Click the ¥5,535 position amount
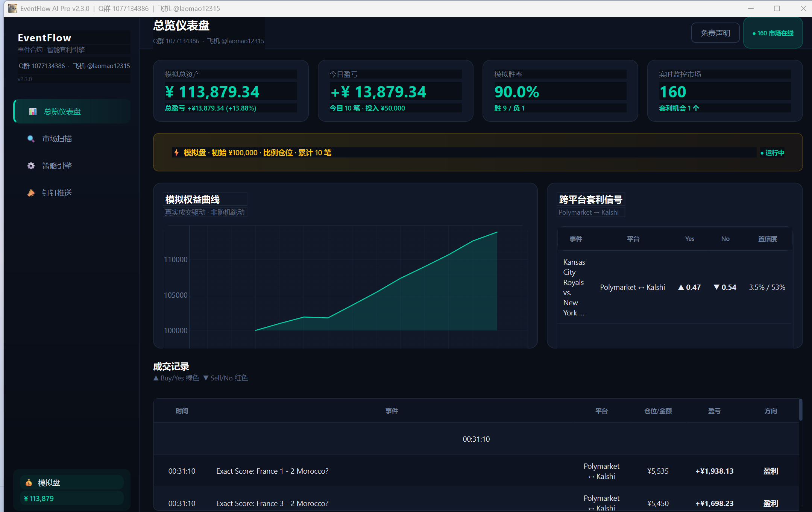The width and height of the screenshot is (812, 512). (x=658, y=471)
